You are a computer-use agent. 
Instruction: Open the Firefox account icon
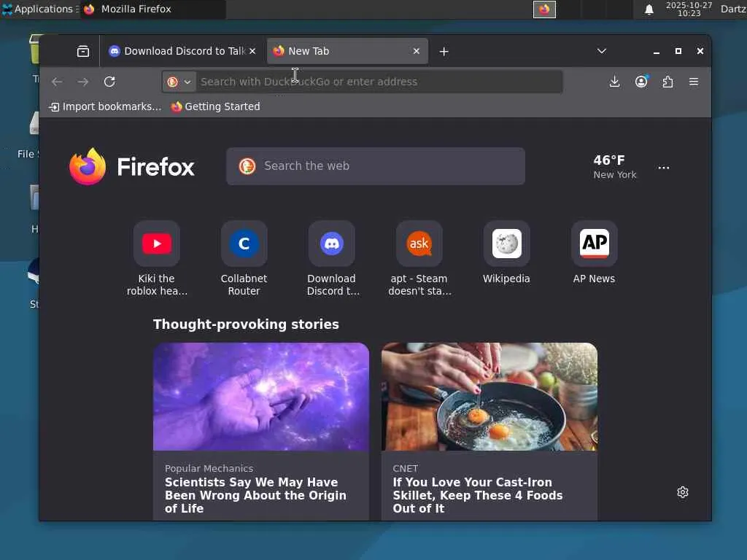(x=641, y=82)
